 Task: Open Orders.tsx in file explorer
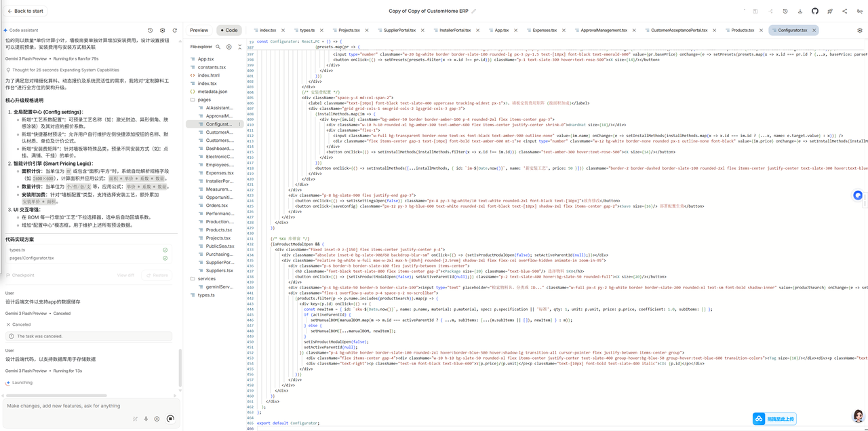(x=217, y=206)
